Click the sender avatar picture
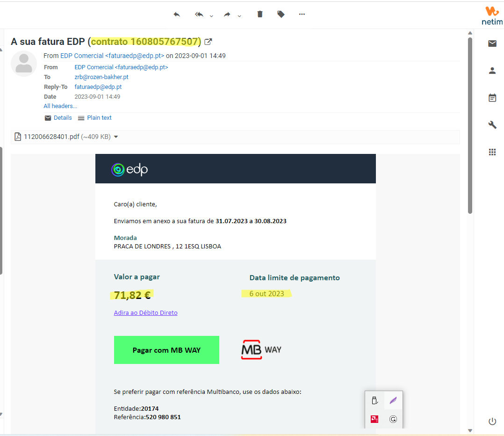This screenshot has width=504, height=436. [x=24, y=63]
